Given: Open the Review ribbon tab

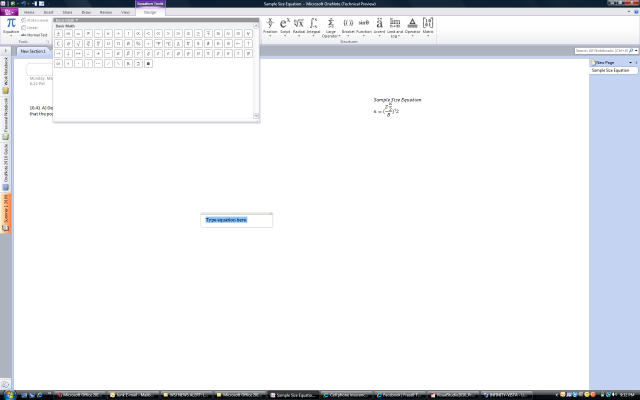Looking at the screenshot, I should (106, 12).
